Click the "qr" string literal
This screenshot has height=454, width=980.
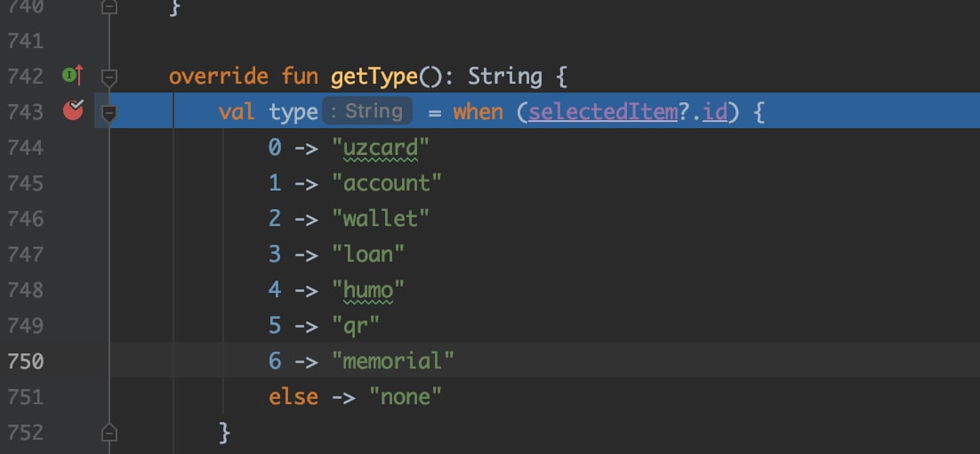[356, 326]
